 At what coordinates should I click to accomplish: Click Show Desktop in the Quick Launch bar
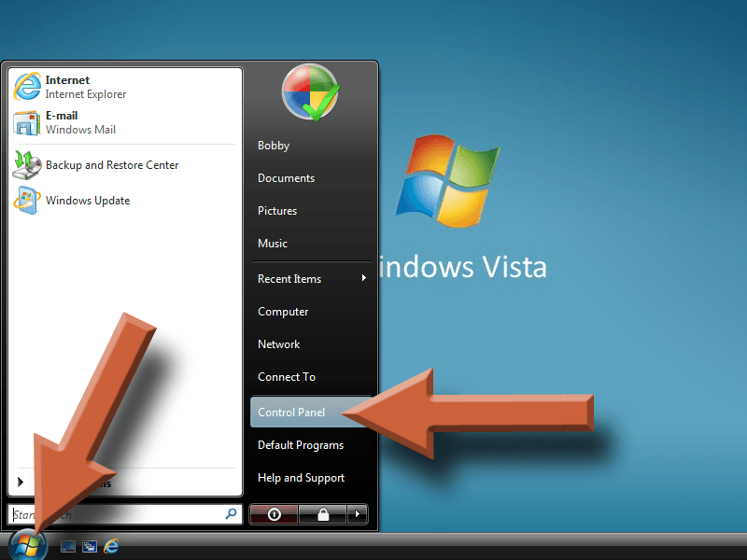coord(67,547)
